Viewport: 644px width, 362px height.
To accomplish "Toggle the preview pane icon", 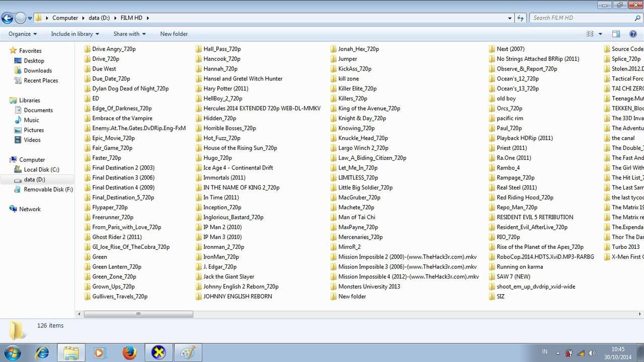I will (x=616, y=34).
